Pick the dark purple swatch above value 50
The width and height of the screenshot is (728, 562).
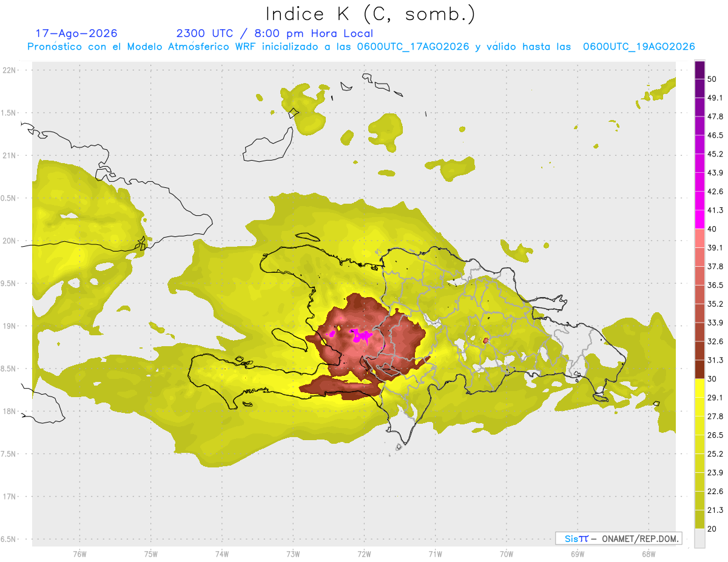pyautogui.click(x=699, y=70)
